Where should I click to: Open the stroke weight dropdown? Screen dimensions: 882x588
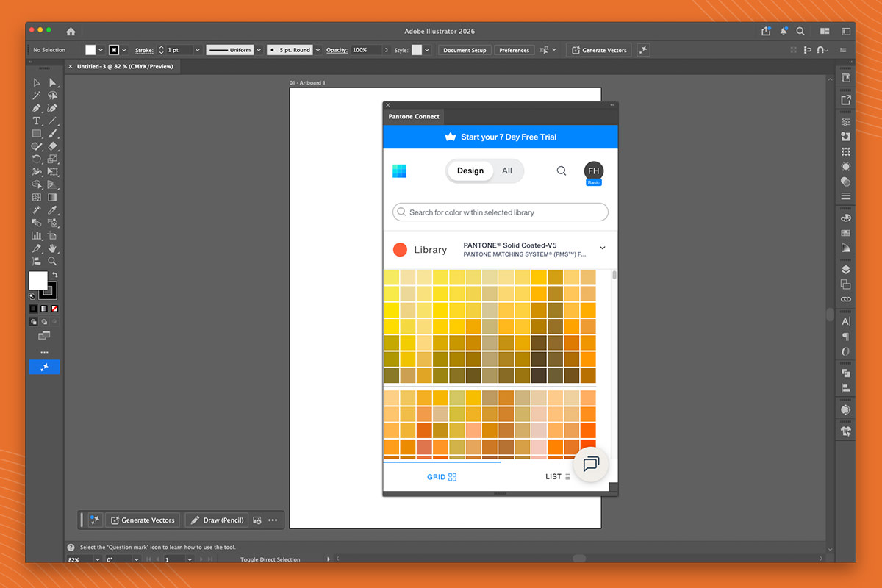[198, 50]
